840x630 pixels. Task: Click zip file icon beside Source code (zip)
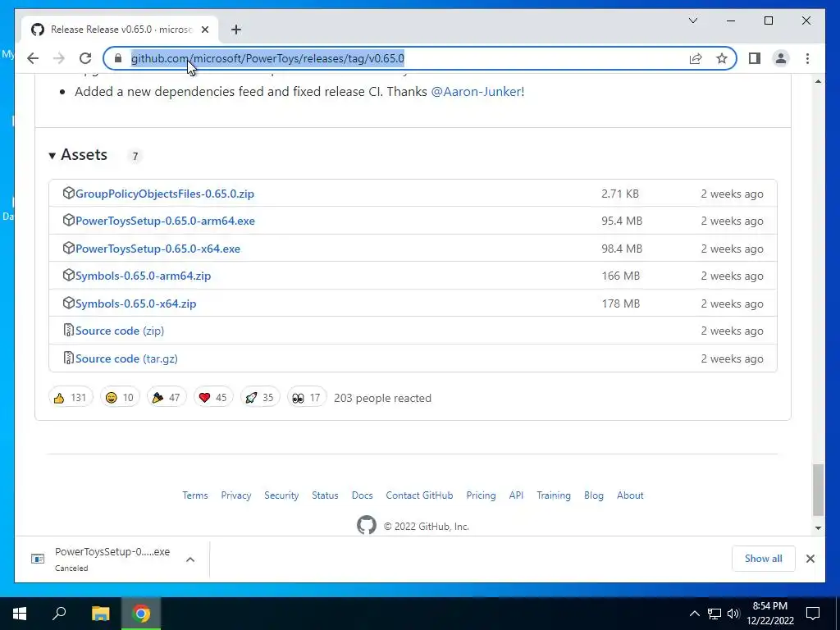click(69, 330)
